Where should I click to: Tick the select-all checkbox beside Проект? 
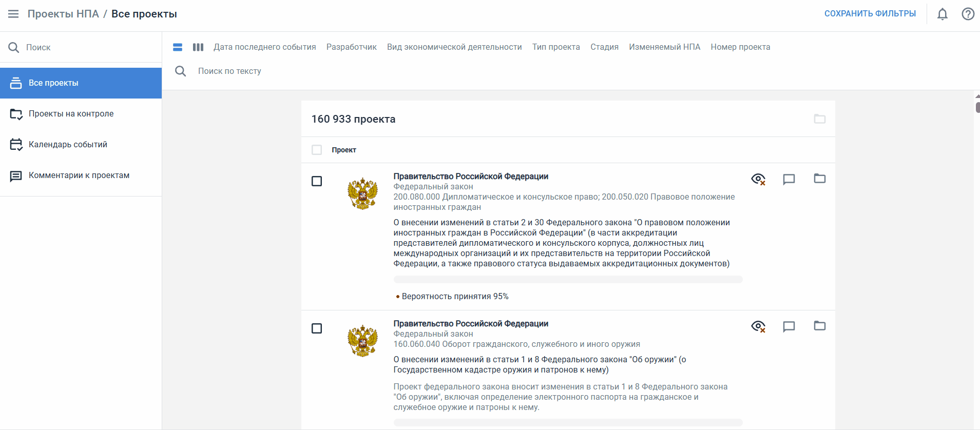pos(317,150)
